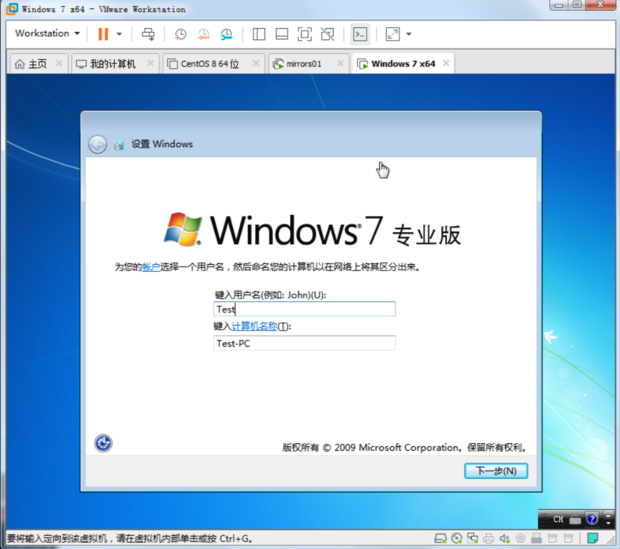Click the 设置 Windows title text
This screenshot has width=620, height=549.
tap(162, 144)
